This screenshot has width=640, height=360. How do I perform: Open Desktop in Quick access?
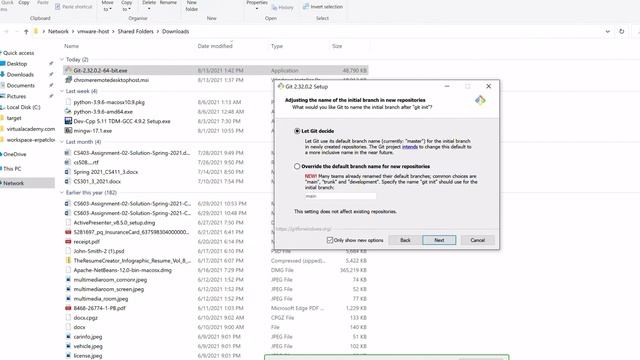(17, 64)
